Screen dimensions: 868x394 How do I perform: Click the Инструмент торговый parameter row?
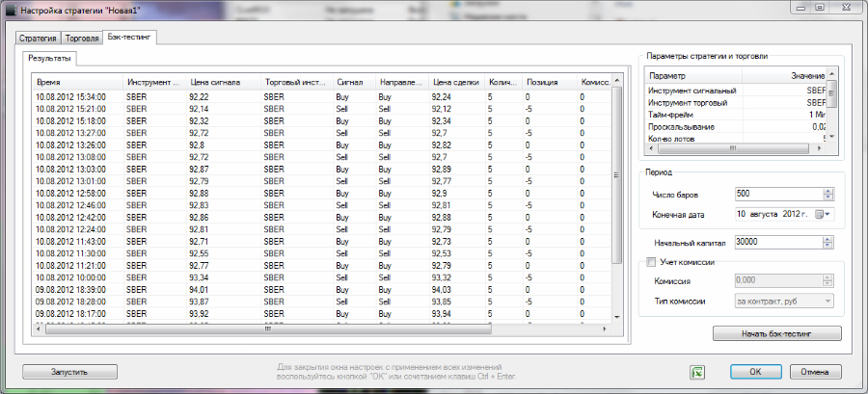coord(736,103)
